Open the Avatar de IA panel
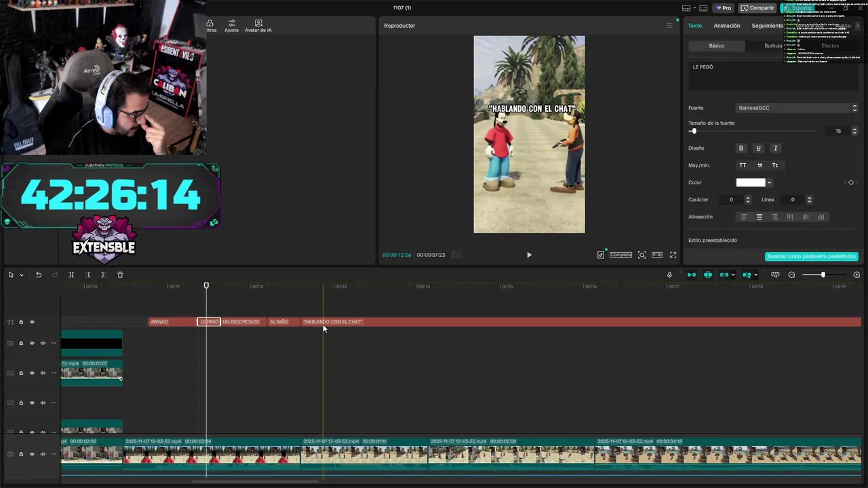 258,26
